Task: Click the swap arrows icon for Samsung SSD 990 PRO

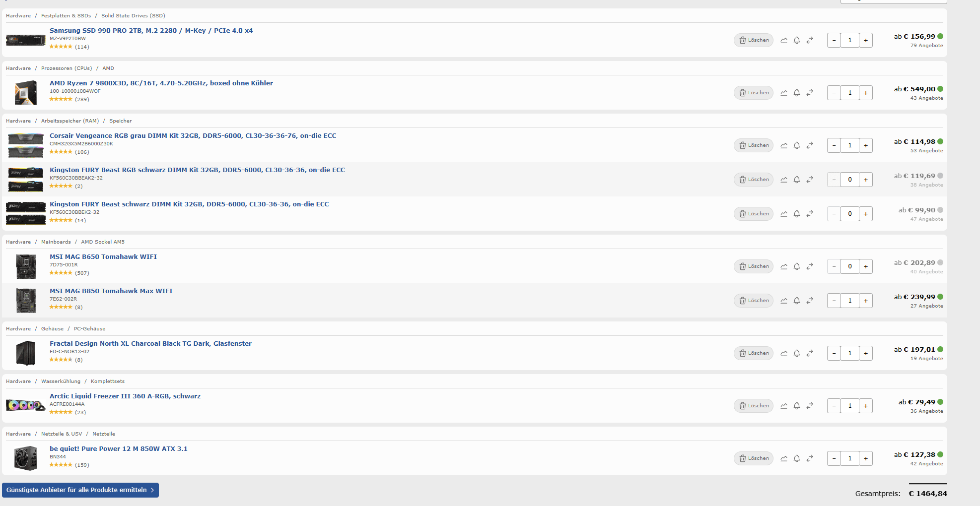Action: [810, 40]
